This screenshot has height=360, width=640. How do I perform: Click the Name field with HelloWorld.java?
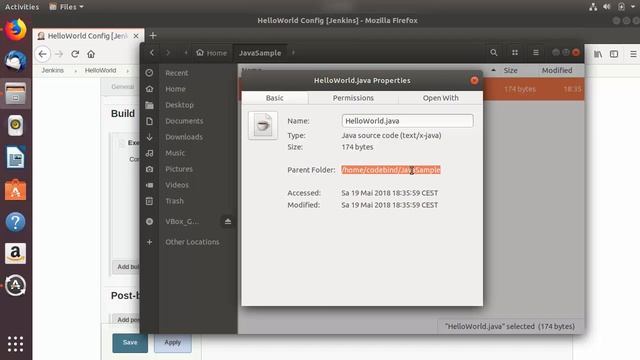[x=407, y=121]
